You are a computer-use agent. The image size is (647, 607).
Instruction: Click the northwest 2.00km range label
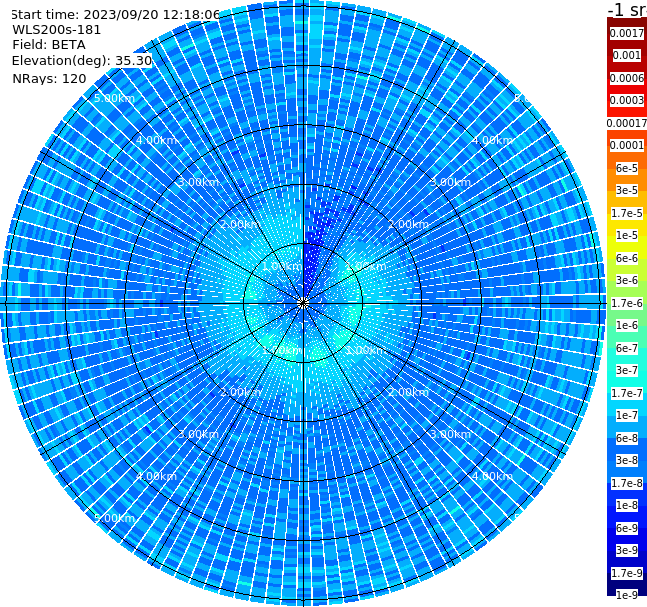241,224
